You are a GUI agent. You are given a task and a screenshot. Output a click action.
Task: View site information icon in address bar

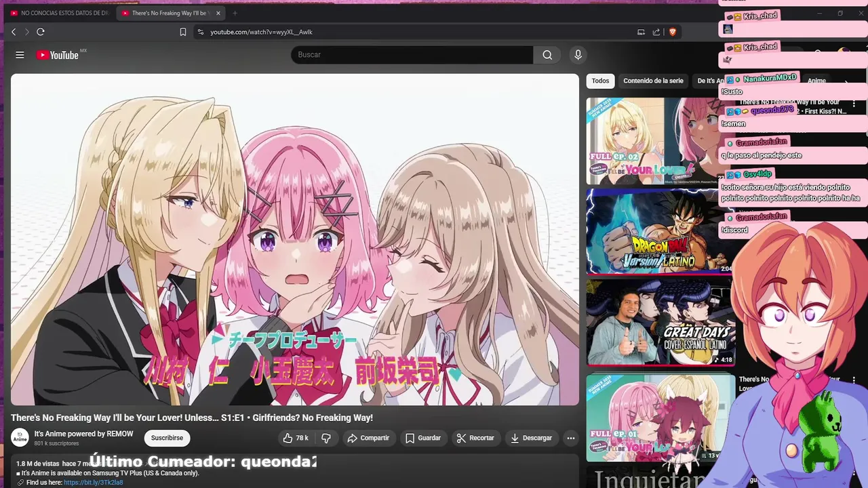click(200, 32)
